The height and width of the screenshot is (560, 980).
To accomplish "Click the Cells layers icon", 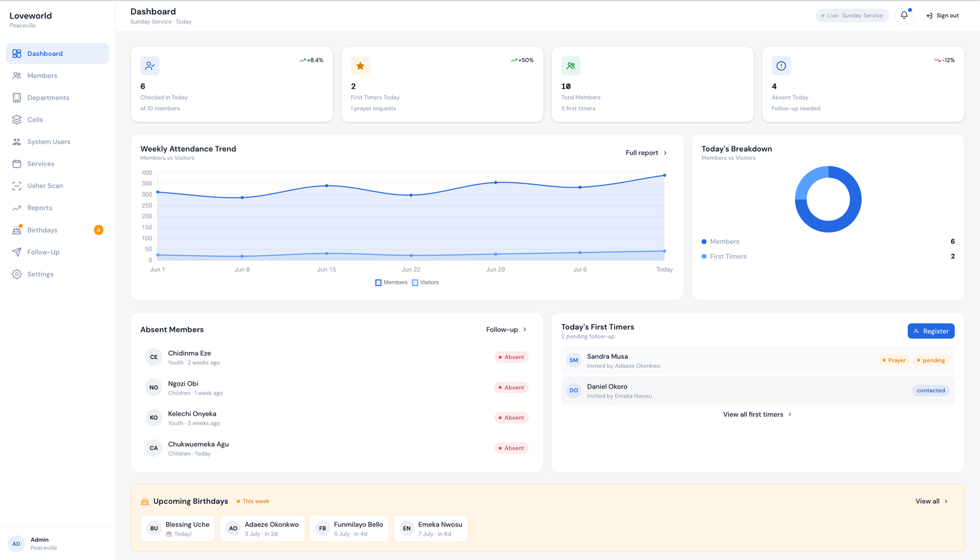I will tap(17, 120).
